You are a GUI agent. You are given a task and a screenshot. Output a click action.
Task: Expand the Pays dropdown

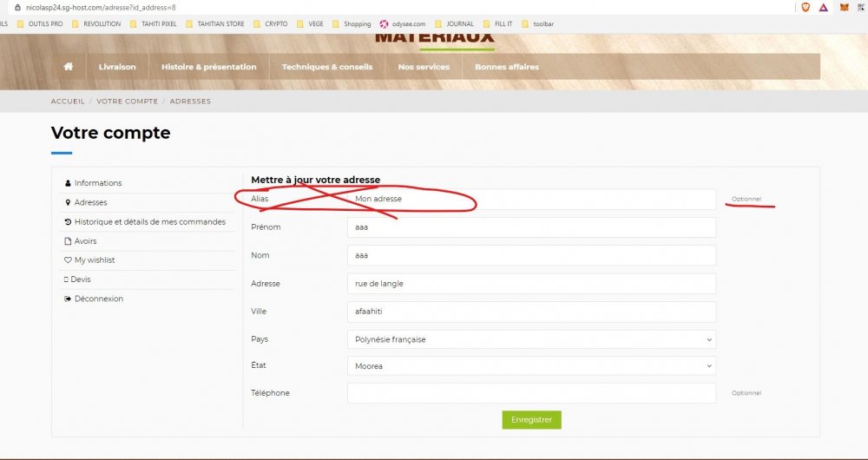pos(531,339)
